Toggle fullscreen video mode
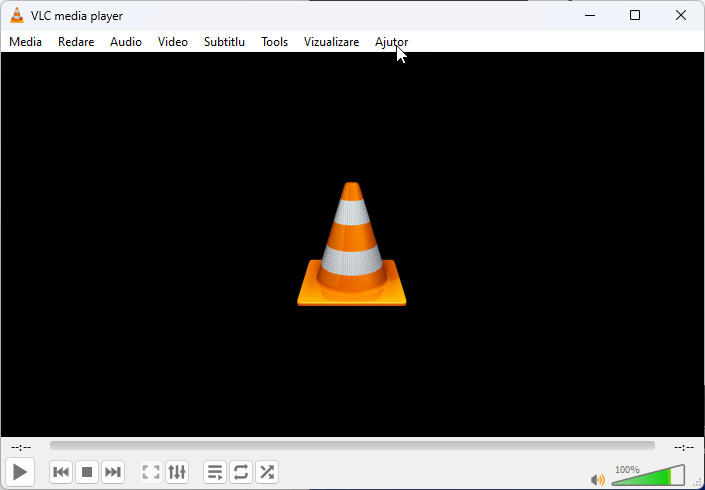 click(151, 472)
